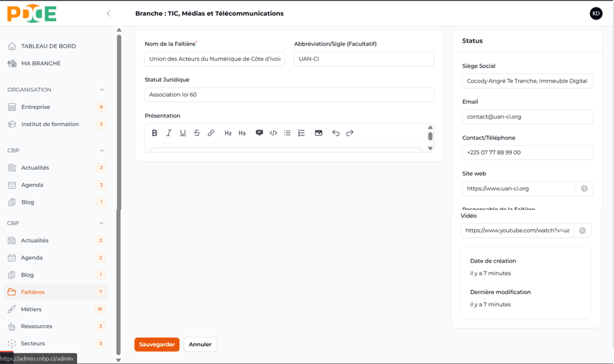Go to TABLEAU DE BORD
The height and width of the screenshot is (364, 614).
click(48, 46)
